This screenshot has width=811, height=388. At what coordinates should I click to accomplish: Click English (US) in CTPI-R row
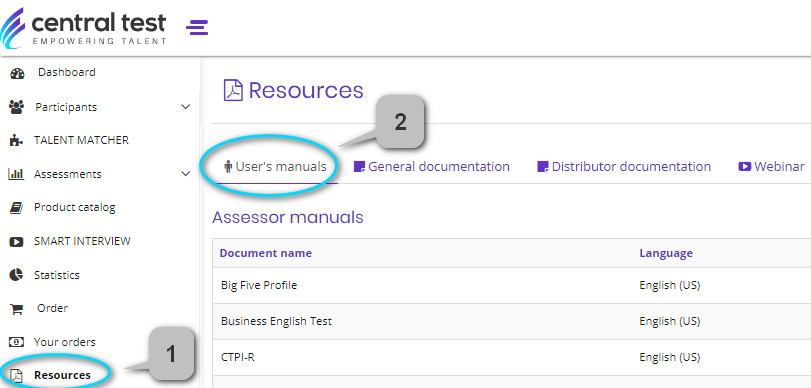coord(669,357)
